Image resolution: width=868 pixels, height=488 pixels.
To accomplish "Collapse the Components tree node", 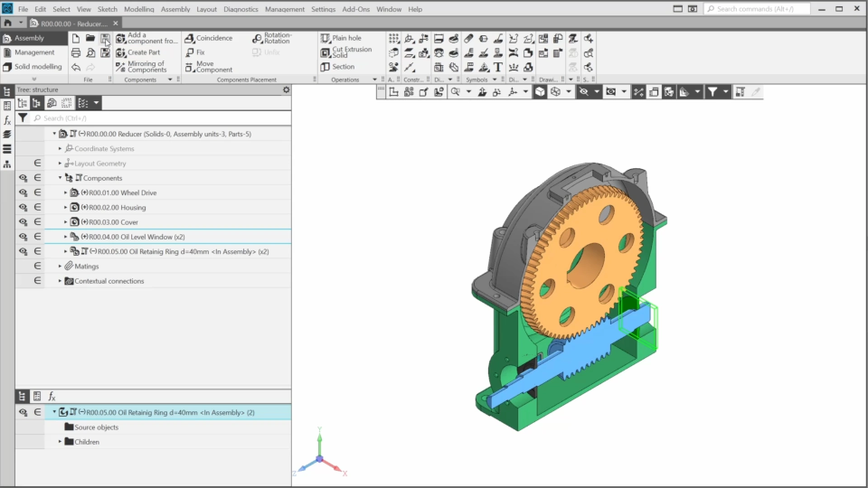I will (x=61, y=178).
